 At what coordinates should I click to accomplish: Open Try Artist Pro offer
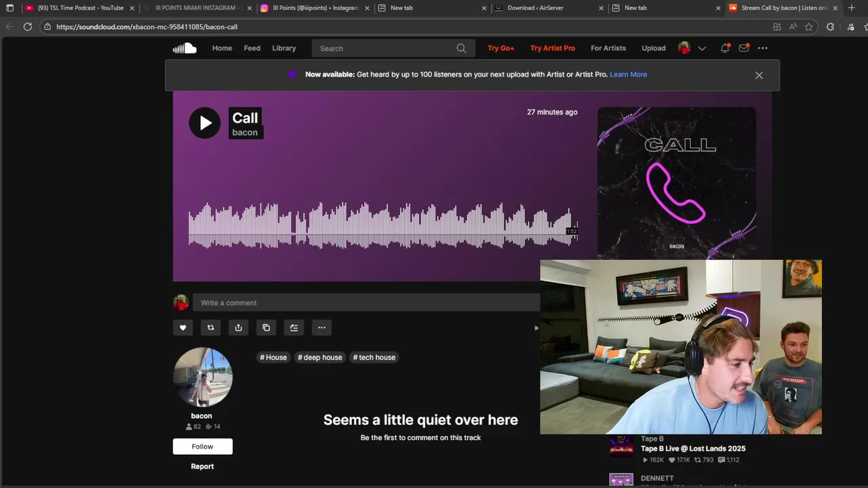(553, 48)
